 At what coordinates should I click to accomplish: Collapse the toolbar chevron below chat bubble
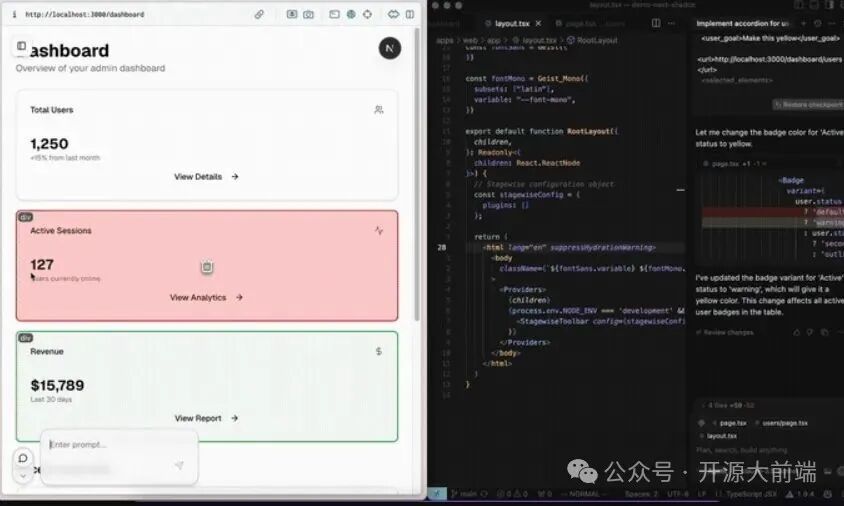(x=23, y=476)
